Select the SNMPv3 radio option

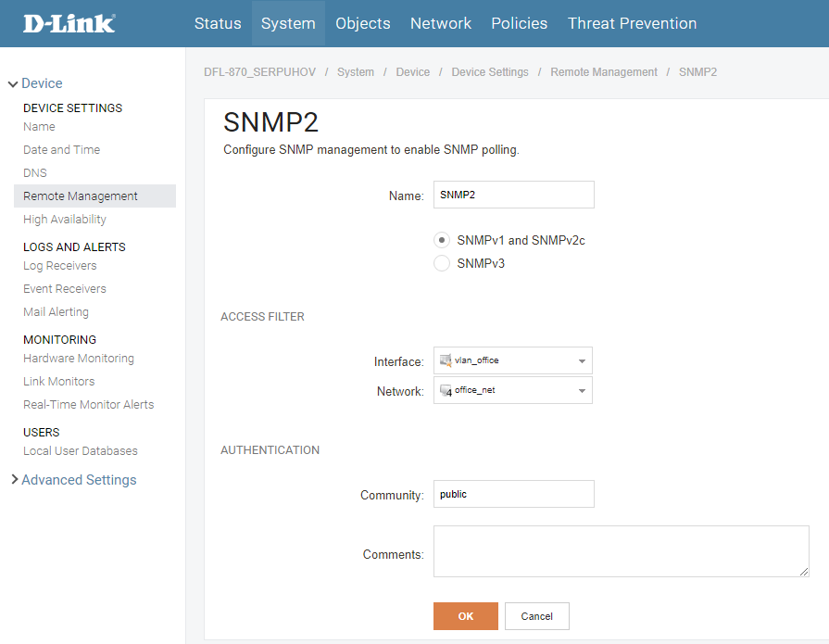tap(442, 263)
